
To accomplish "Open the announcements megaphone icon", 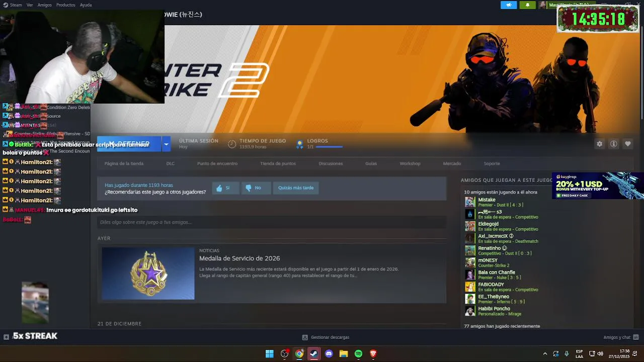I will click(x=509, y=5).
